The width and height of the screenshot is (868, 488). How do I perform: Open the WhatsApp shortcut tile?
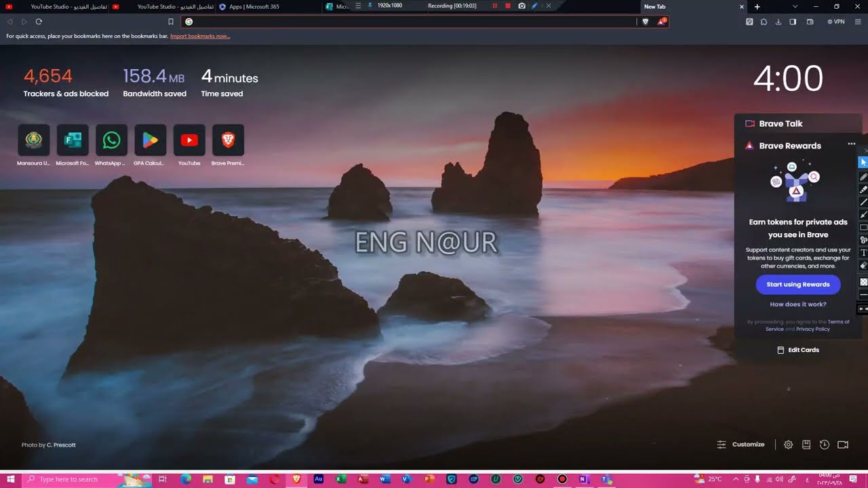coord(111,140)
